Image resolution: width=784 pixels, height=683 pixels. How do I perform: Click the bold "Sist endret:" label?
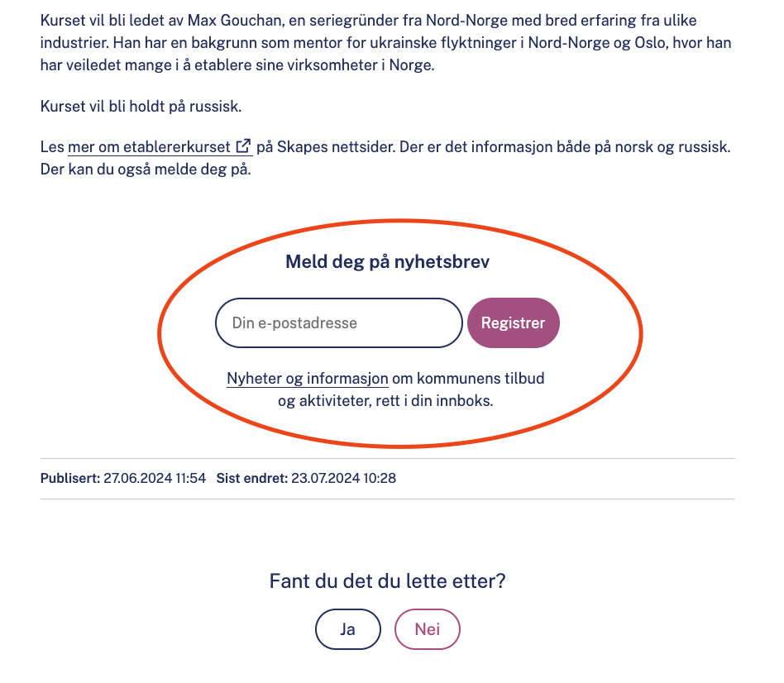[x=251, y=478]
